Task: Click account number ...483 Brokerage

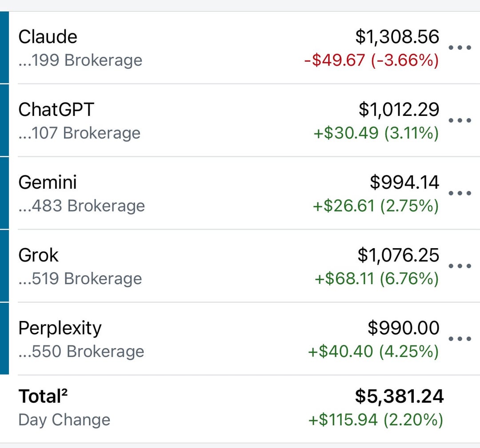Action: pos(81,206)
